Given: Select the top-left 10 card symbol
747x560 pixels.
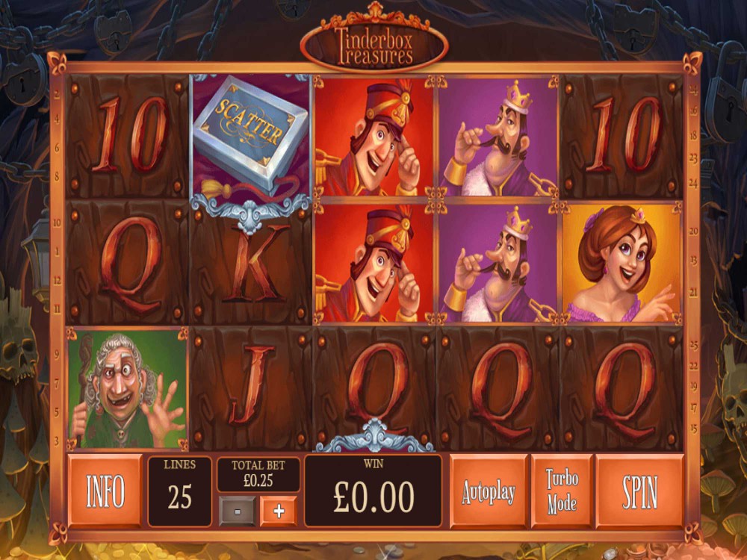Looking at the screenshot, I should coord(127,137).
